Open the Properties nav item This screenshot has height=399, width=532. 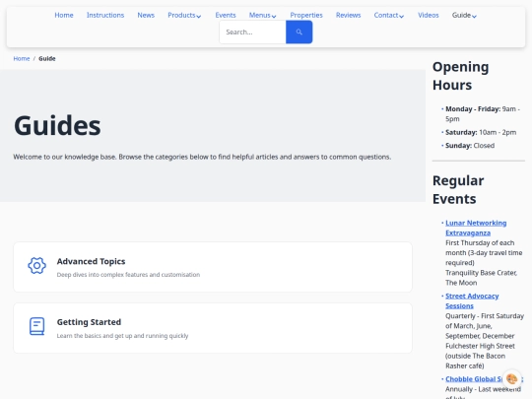306,15
